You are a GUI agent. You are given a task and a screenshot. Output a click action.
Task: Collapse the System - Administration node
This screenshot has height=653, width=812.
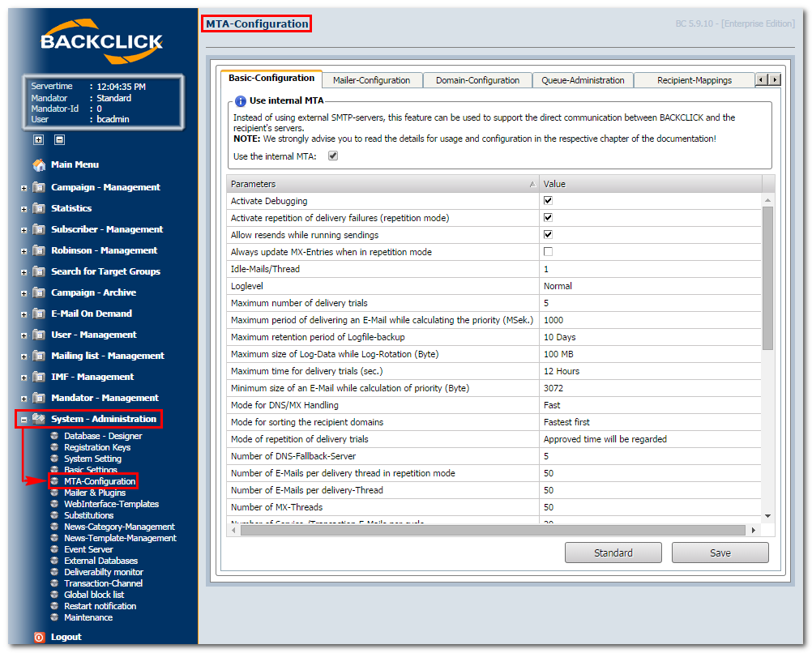tap(24, 420)
